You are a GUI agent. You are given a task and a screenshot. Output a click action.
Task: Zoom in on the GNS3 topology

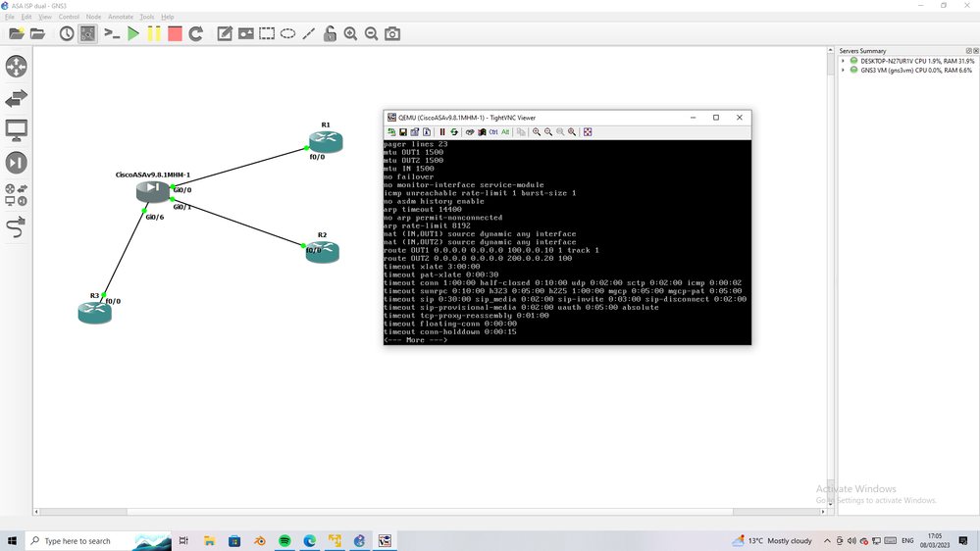[x=350, y=33]
